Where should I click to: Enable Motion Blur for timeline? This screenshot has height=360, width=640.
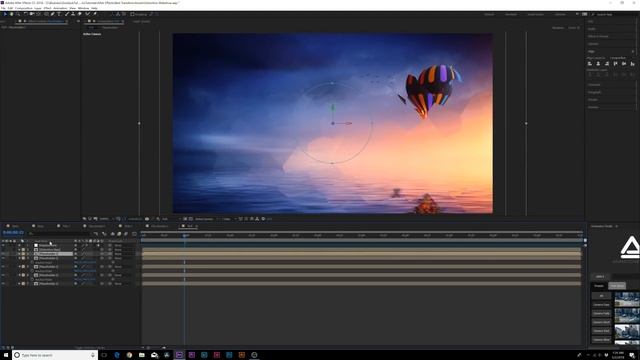[126, 233]
